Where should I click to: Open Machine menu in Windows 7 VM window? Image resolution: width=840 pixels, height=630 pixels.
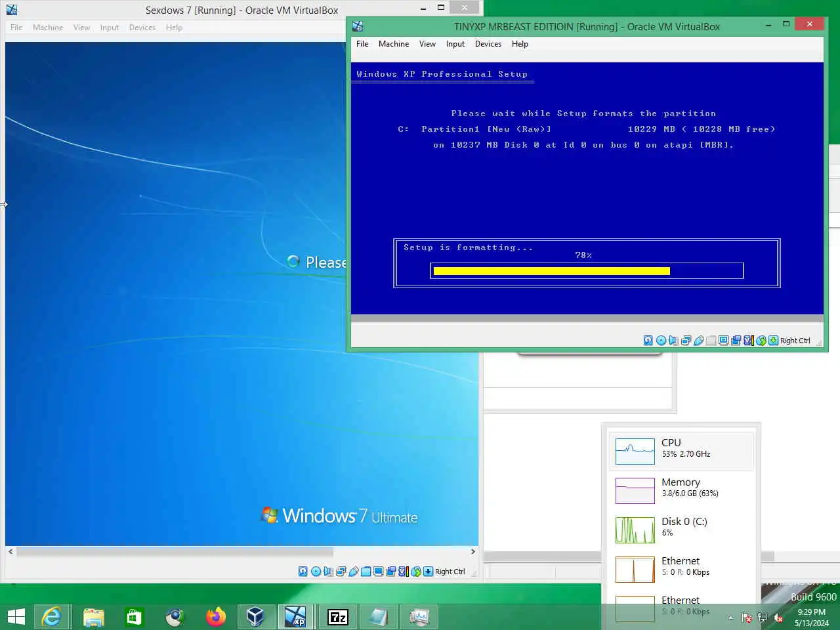(48, 28)
